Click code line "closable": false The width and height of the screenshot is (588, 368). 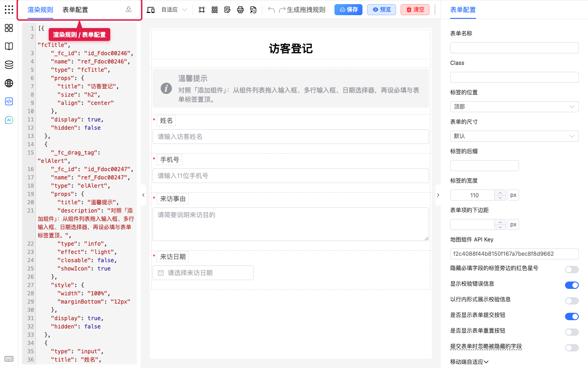point(87,260)
